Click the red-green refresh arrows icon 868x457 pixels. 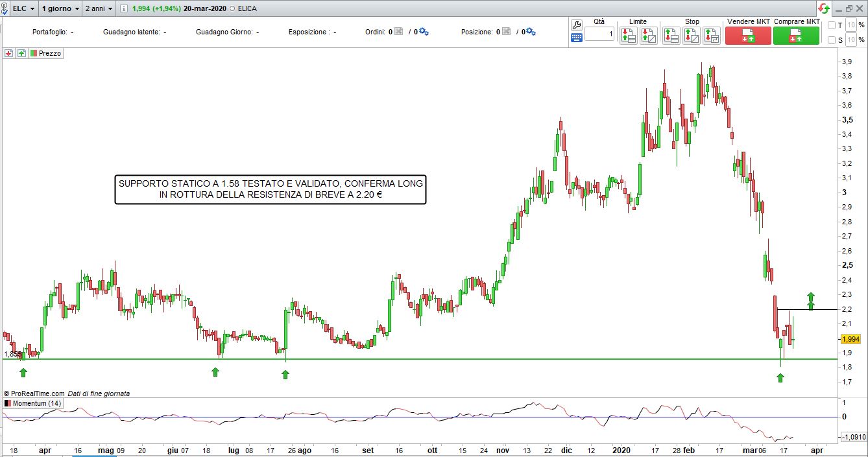pos(824,8)
